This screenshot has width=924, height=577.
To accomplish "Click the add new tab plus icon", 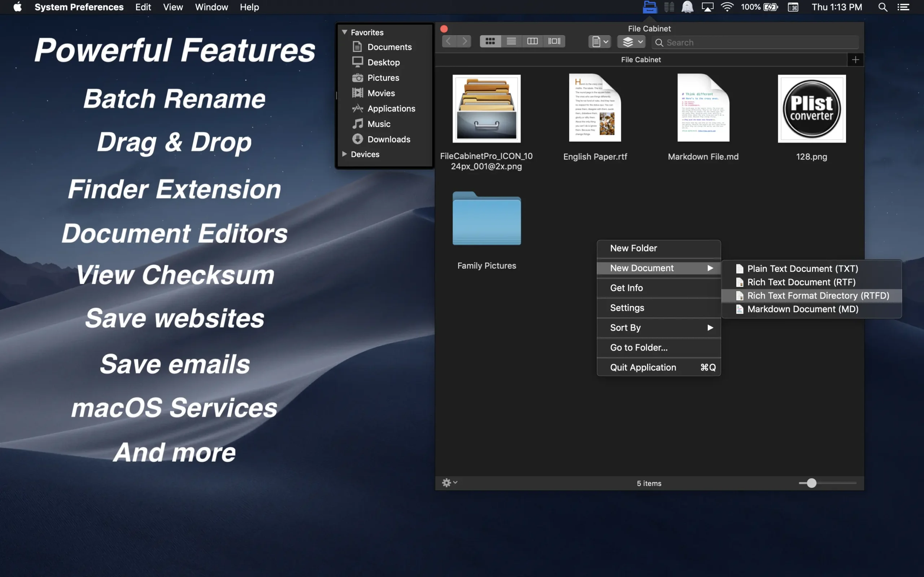I will tap(855, 60).
